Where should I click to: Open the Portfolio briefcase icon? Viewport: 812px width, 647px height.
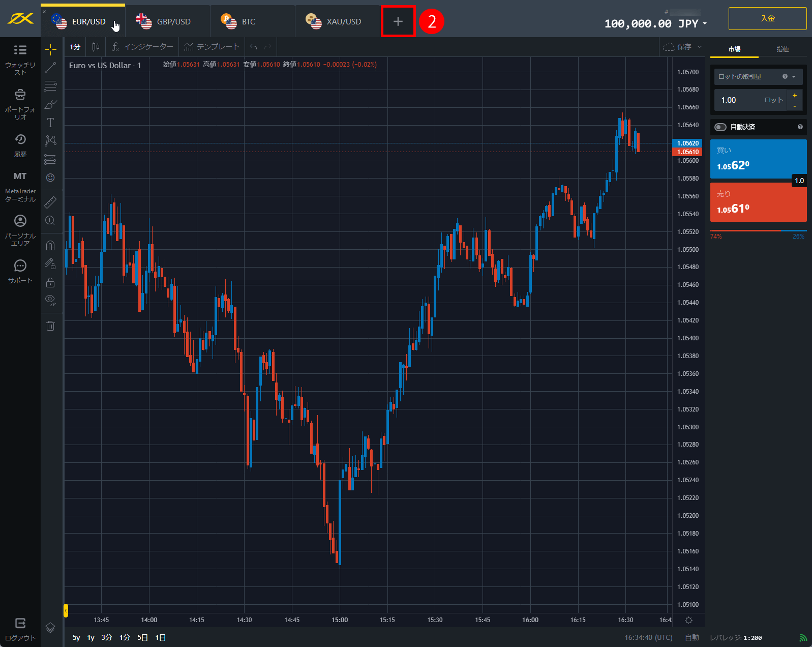(20, 95)
